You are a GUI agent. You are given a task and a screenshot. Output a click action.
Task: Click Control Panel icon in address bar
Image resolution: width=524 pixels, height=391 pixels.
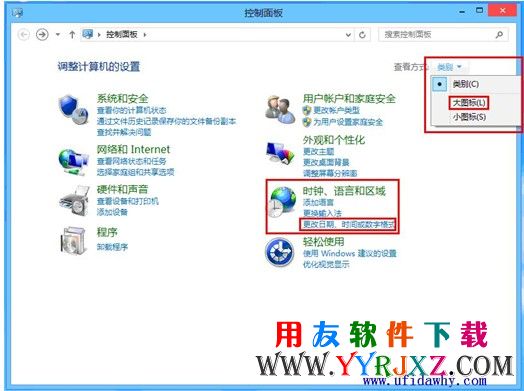(88, 34)
